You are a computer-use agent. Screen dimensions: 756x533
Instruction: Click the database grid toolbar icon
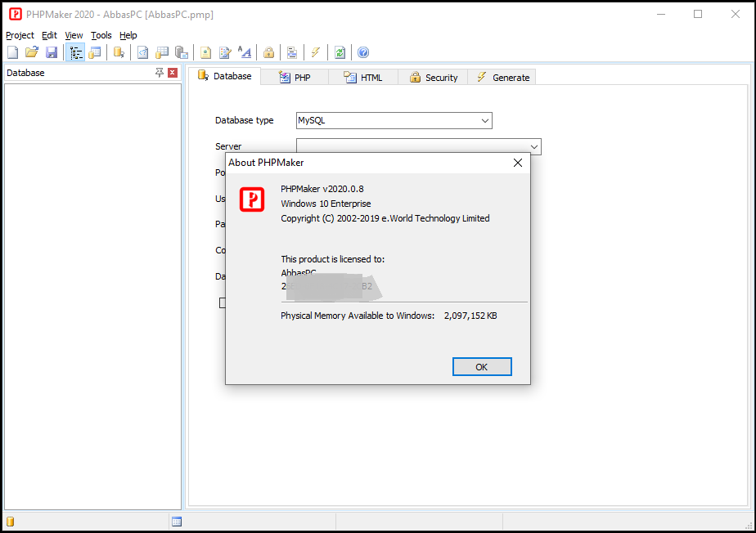(x=162, y=52)
